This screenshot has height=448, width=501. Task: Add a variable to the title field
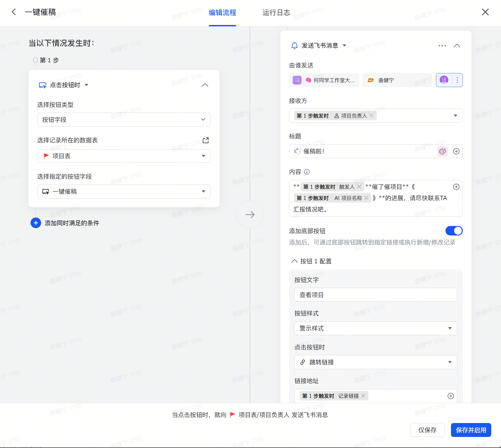coord(456,151)
